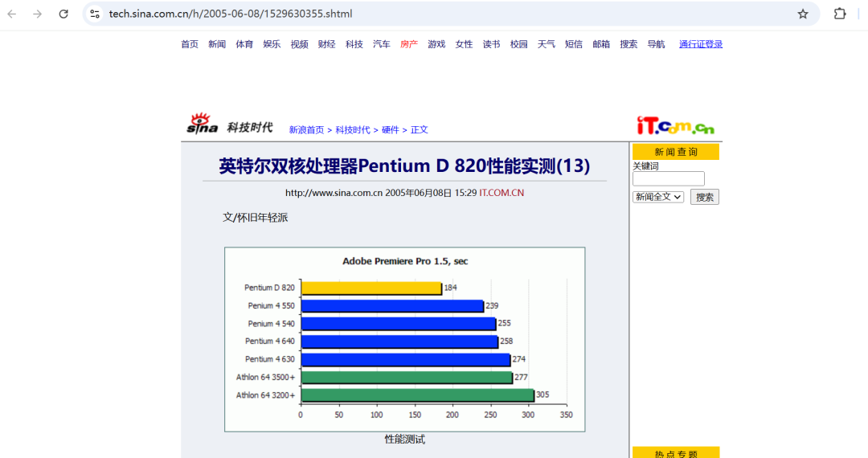Viewport: 868px width, 458px height.
Task: Click the browser forward arrow
Action: pos(37,14)
